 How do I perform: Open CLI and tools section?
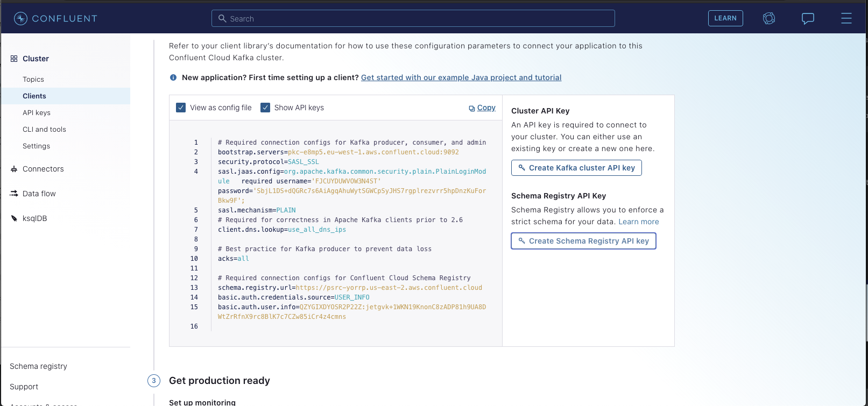pos(44,129)
